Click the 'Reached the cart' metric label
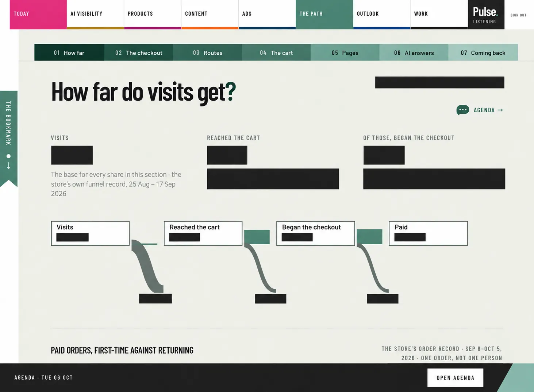 point(233,138)
